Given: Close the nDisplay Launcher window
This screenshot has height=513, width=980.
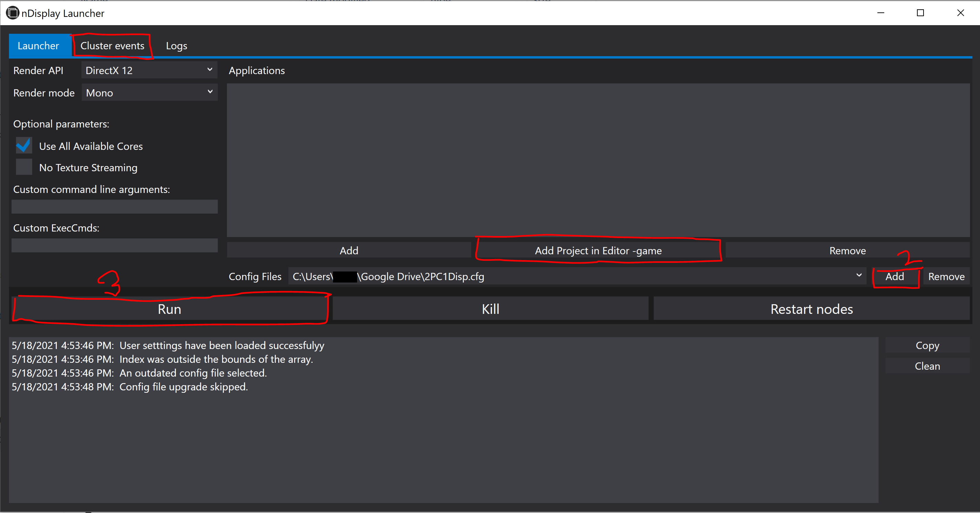Looking at the screenshot, I should [x=960, y=13].
